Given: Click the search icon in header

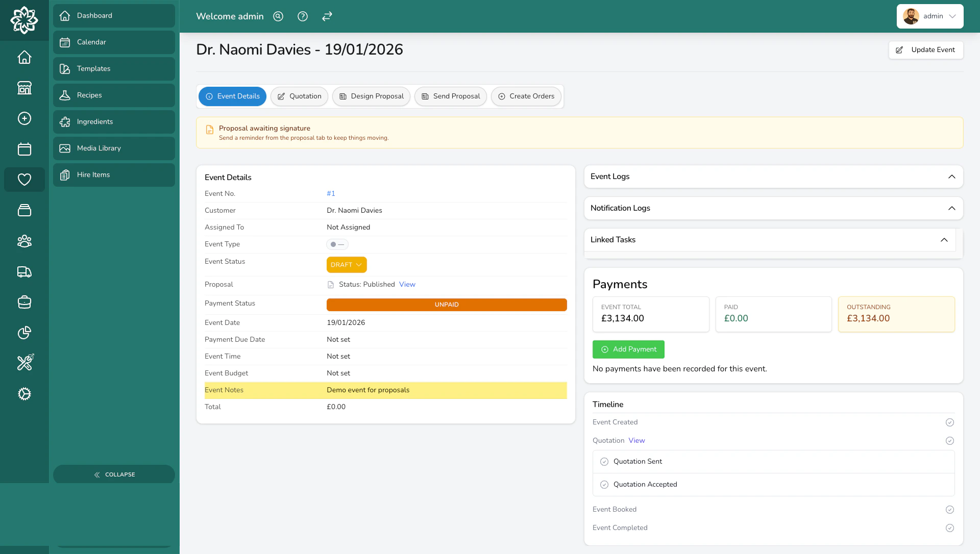Looking at the screenshot, I should (278, 16).
